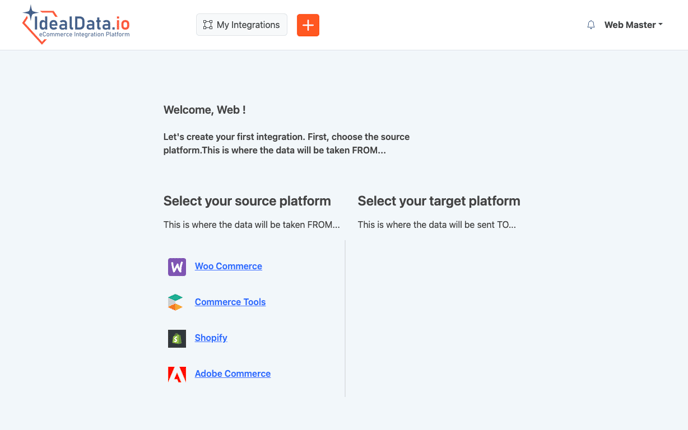Click source subtitle "data will be taken FROM"
Viewport: 688px width, 430px height.
[251, 225]
